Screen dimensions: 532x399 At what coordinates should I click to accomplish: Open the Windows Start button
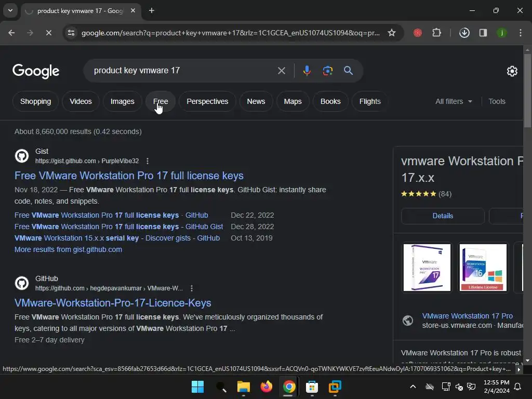[x=197, y=387]
